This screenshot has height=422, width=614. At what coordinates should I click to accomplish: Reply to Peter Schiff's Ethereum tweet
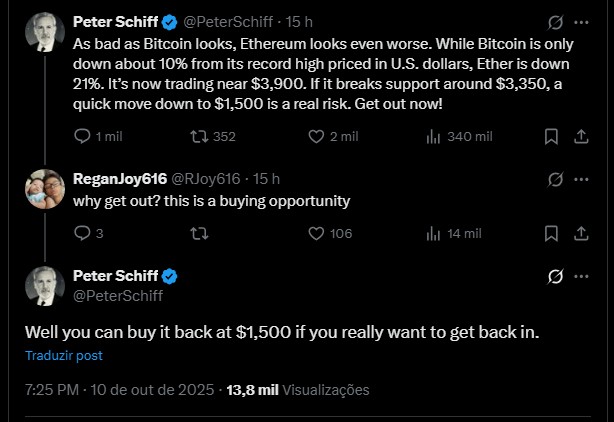click(82, 137)
